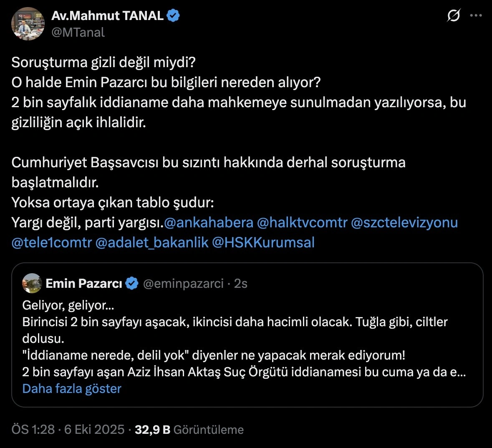The image size is (492, 448).
Task: Visit the @halktvcomtr mentioned profile
Action: coord(302,222)
